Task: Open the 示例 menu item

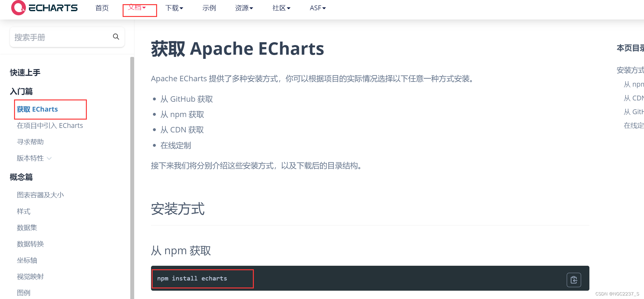Action: pos(209,8)
